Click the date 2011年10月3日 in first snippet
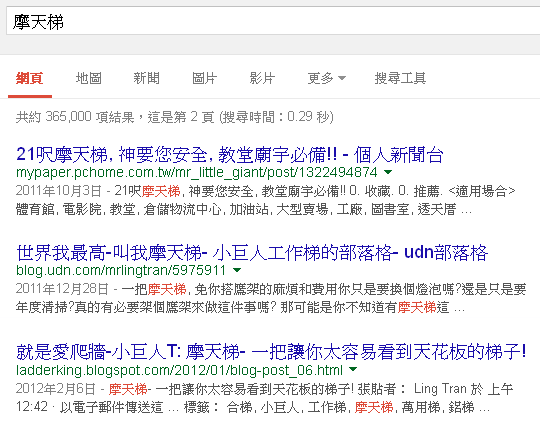 click(59, 191)
